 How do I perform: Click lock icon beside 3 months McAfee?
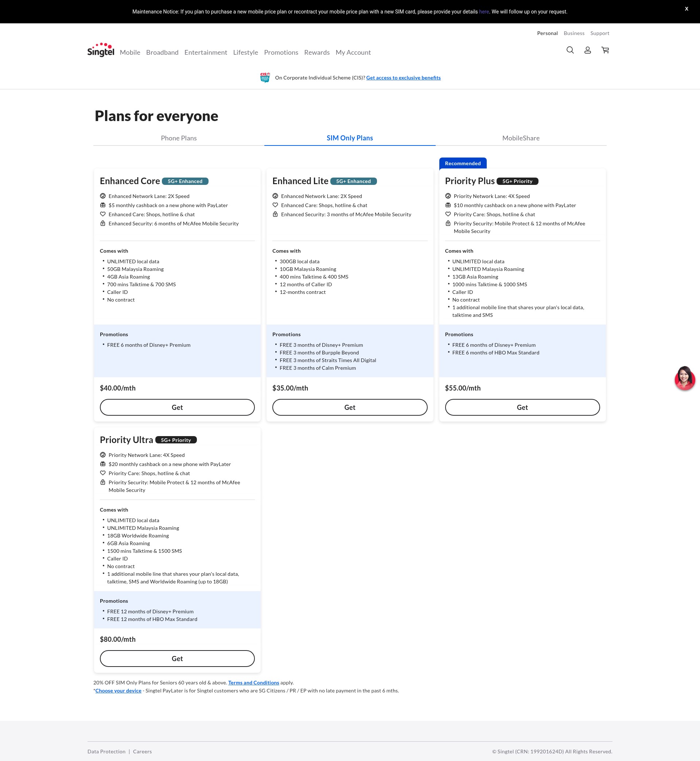point(275,214)
